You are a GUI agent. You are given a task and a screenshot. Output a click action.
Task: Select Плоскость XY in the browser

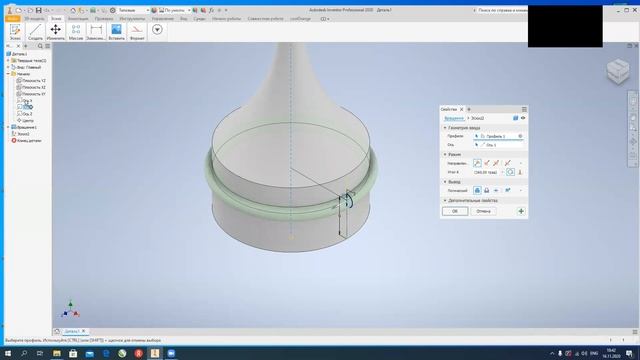(x=31, y=94)
